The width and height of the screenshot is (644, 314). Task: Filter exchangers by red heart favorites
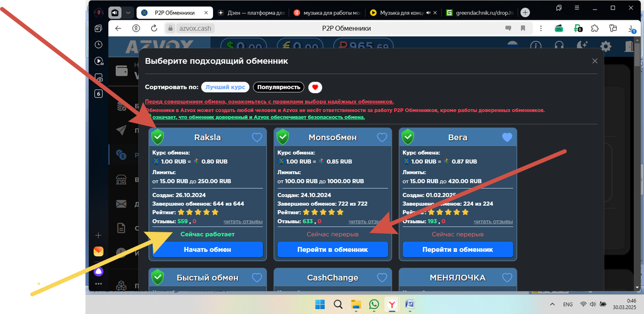(x=315, y=87)
